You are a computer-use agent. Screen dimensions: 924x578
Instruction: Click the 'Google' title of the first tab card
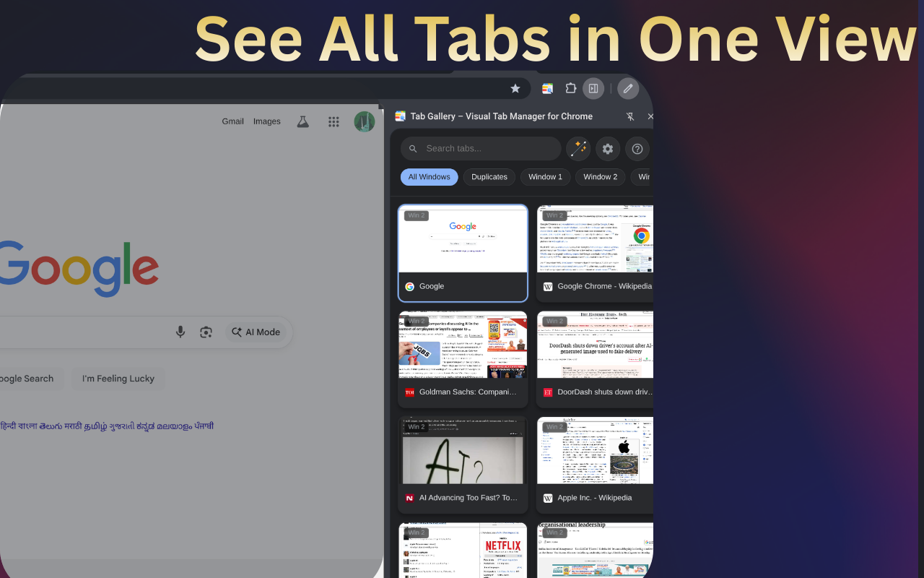(432, 286)
